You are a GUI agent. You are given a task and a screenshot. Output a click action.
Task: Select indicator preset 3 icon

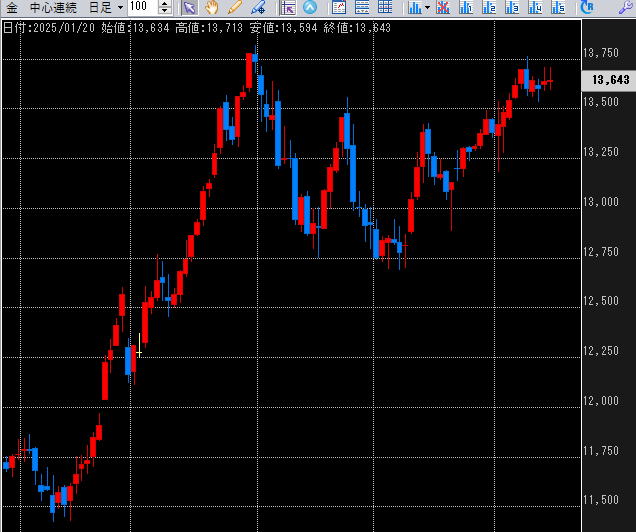tap(512, 7)
